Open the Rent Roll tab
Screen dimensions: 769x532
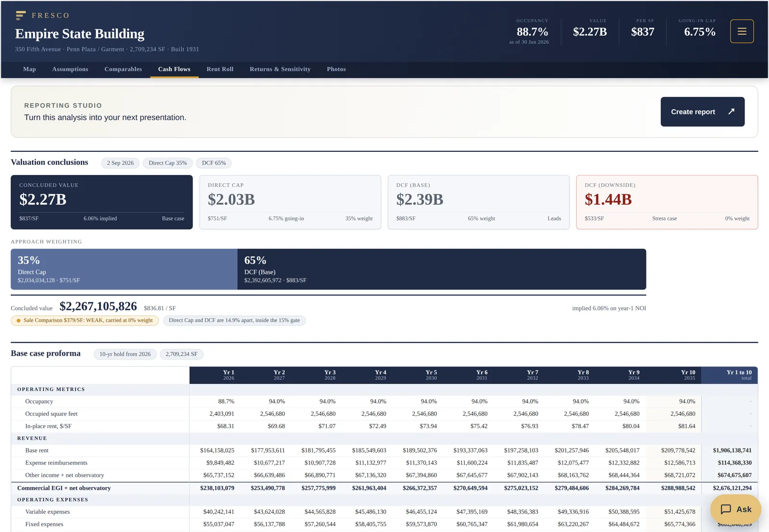(220, 69)
